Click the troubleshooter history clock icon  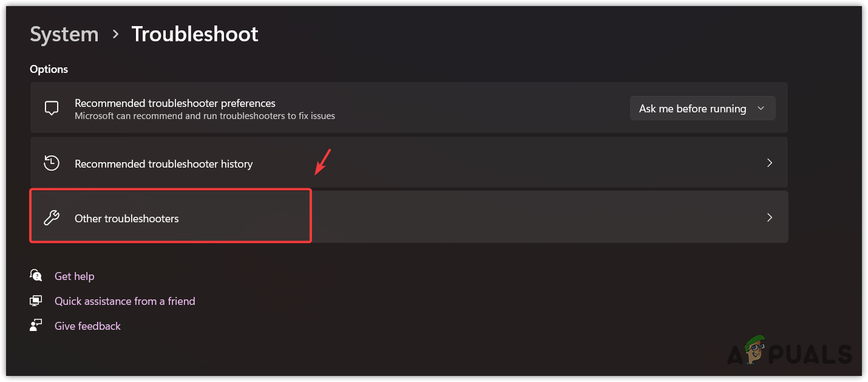click(52, 163)
